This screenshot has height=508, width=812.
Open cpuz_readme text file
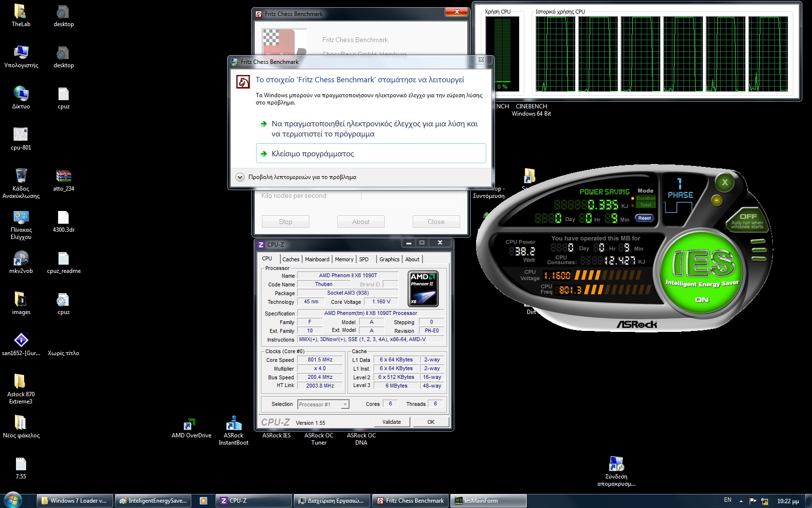(x=63, y=262)
